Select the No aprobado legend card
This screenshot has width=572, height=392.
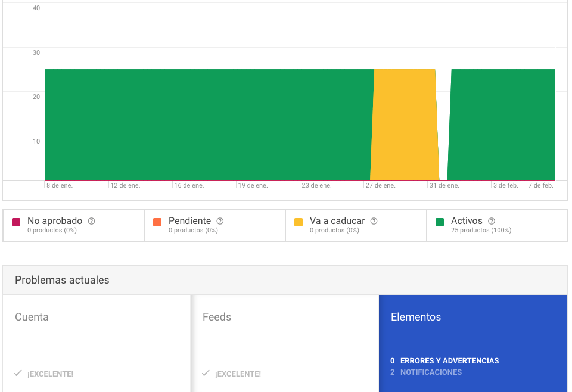click(74, 225)
